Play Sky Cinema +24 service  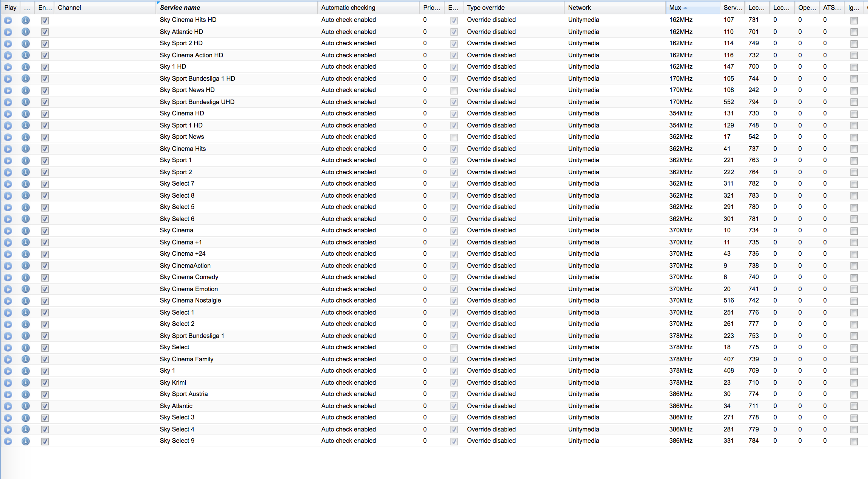coord(8,254)
